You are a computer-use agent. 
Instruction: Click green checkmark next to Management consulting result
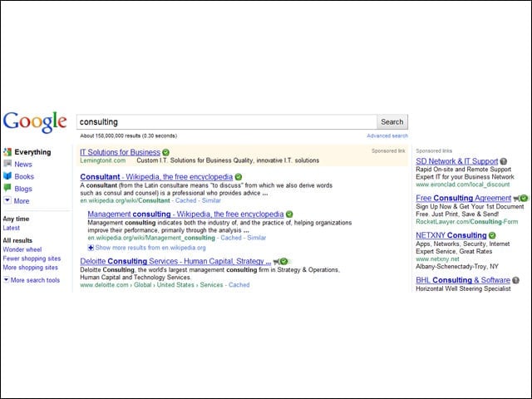pyautogui.click(x=289, y=214)
